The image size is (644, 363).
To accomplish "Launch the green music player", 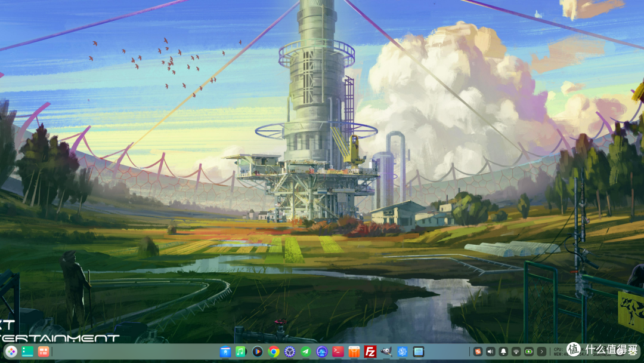I will click(x=241, y=352).
